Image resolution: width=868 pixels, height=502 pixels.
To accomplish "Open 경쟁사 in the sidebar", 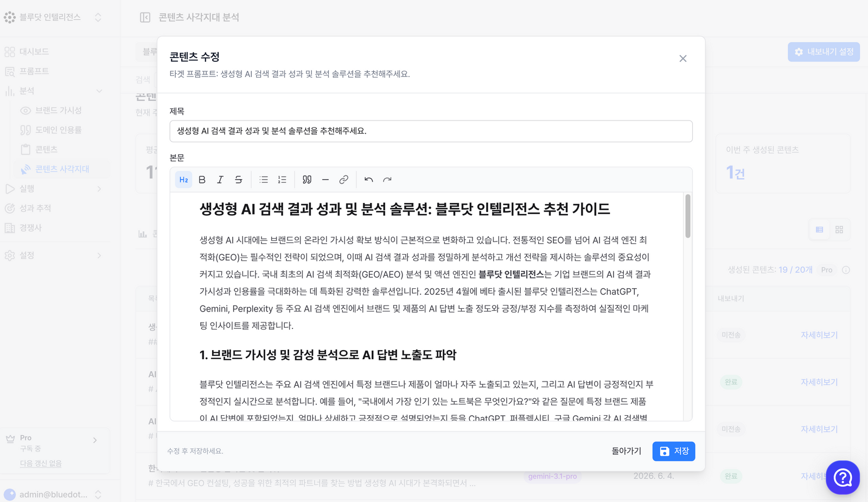I will pos(30,228).
